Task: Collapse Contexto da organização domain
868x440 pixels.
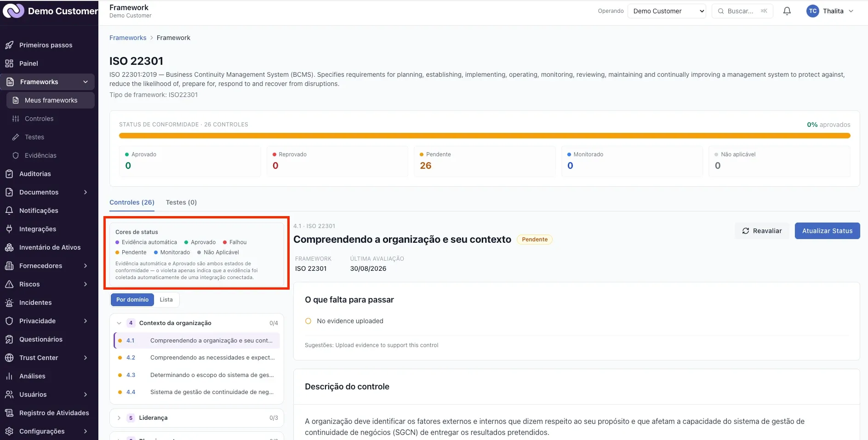Action: pyautogui.click(x=119, y=323)
